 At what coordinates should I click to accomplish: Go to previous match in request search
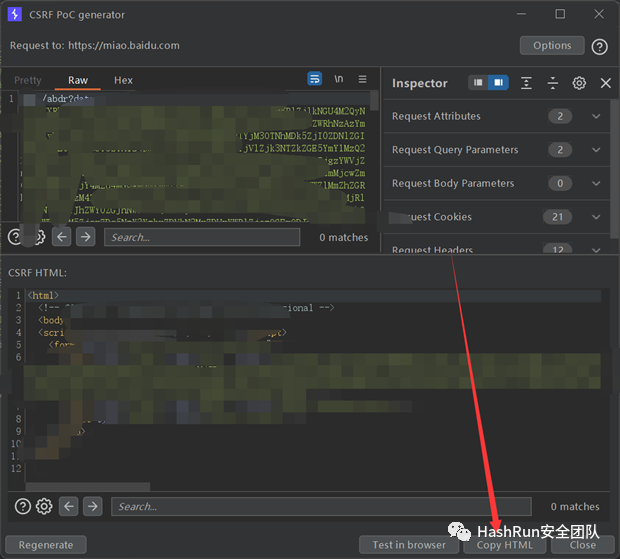point(62,237)
